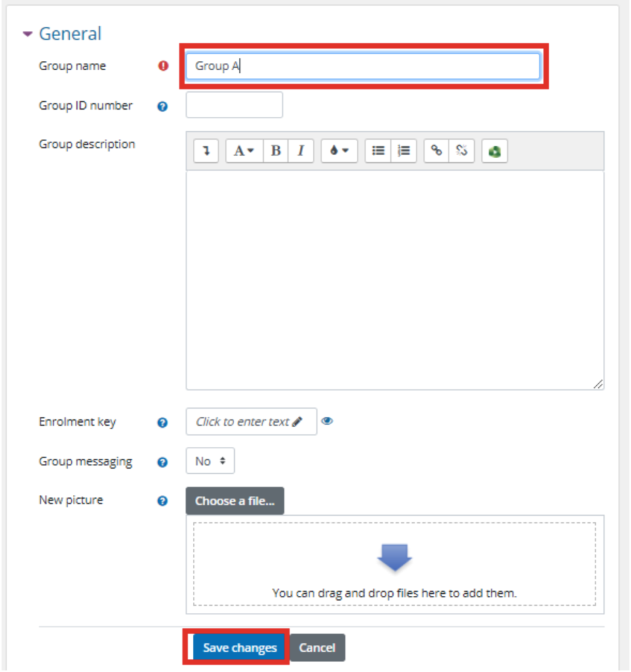
Task: Select the unordered list icon
Action: [378, 150]
